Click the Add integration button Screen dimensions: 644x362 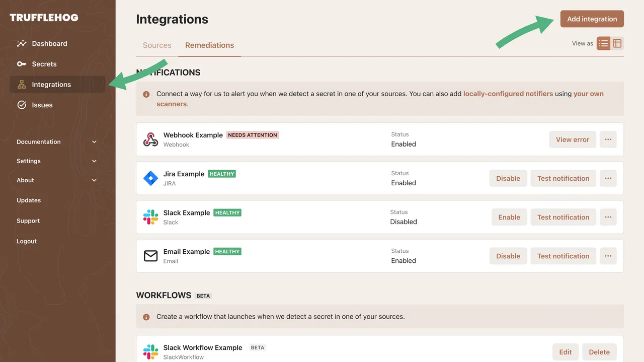point(592,19)
